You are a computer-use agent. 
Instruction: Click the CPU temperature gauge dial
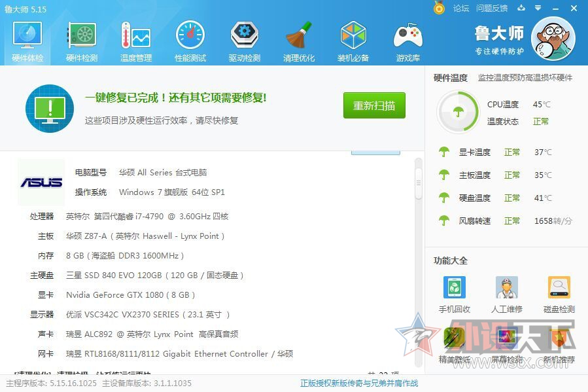point(458,112)
